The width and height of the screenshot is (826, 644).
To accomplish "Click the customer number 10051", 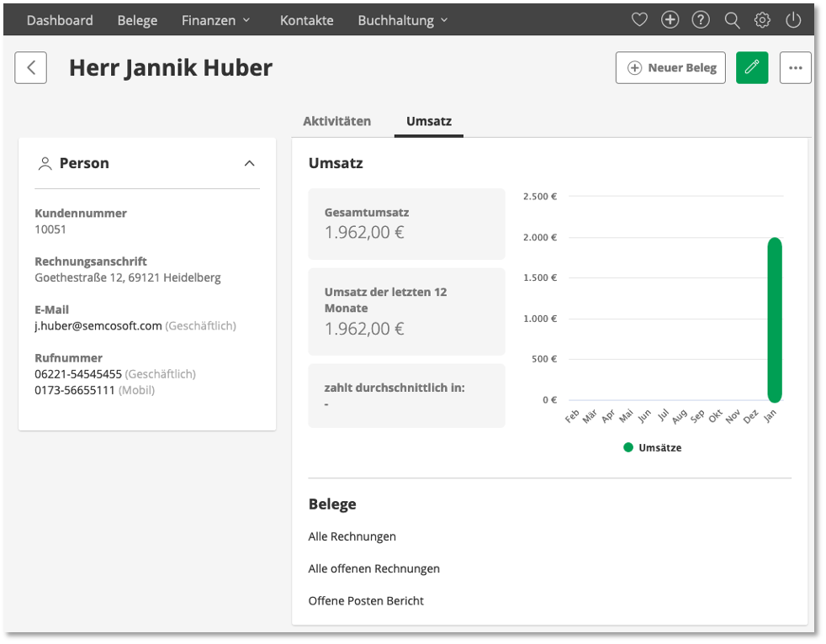I will point(50,229).
